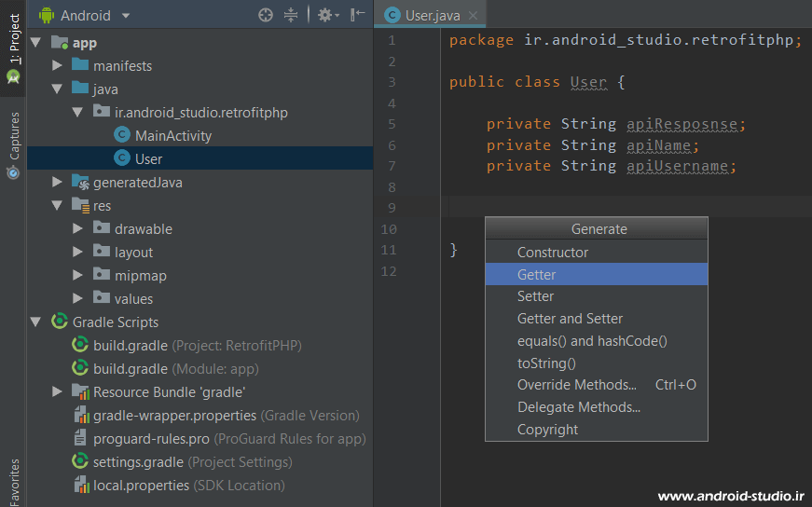Image resolution: width=812 pixels, height=507 pixels.
Task: Click the apiResposnse field name in code
Action: point(681,124)
